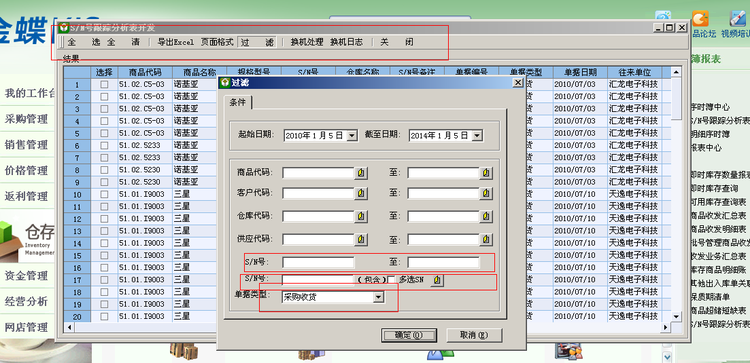Open lookup for 商品代码 start field

click(362, 173)
